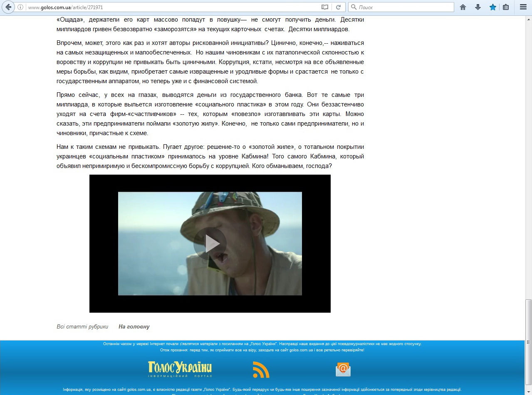Image resolution: width=532 pixels, height=395 pixels.
Task: Open the Firefox hamburger menu
Action: [523, 7]
